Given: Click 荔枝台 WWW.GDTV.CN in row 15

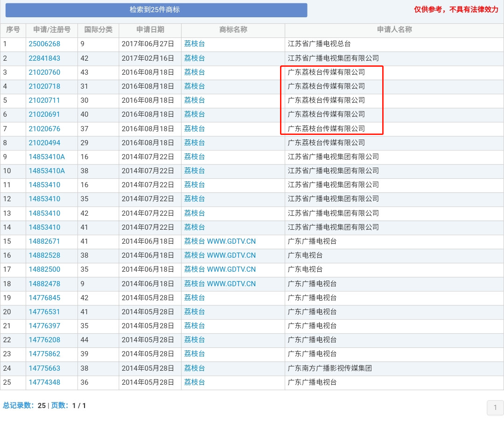Looking at the screenshot, I should pyautogui.click(x=220, y=241).
